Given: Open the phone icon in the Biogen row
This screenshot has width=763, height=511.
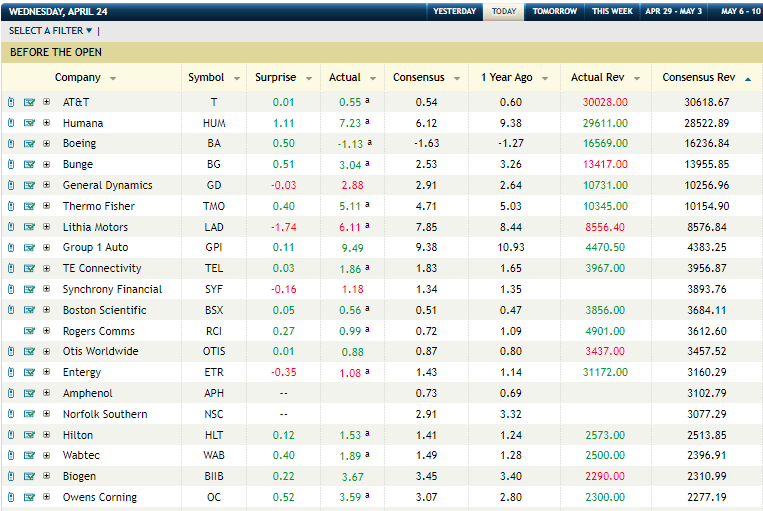Looking at the screenshot, I should tap(11, 476).
